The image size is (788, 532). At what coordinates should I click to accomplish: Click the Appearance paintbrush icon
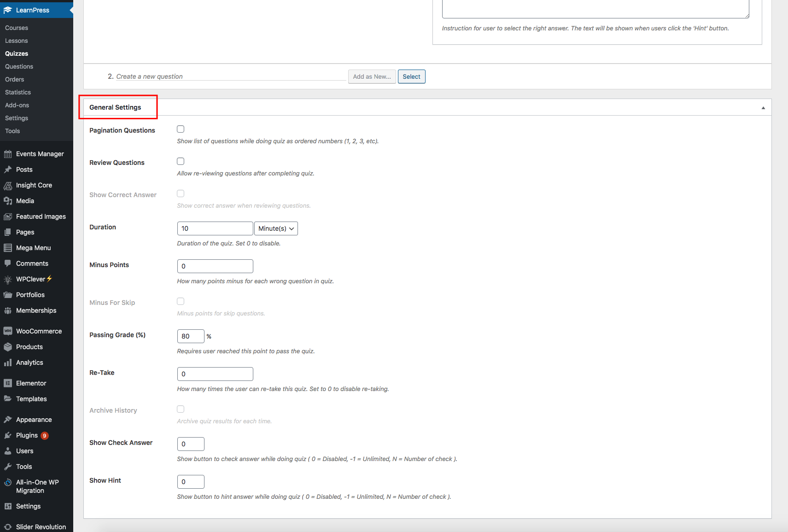point(8,420)
